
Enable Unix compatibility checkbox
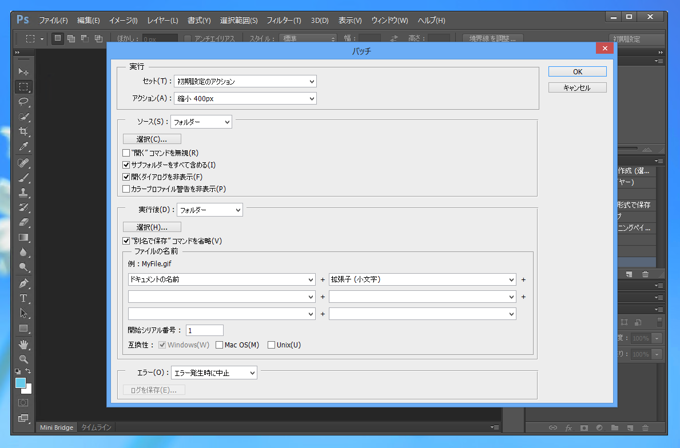[271, 345]
